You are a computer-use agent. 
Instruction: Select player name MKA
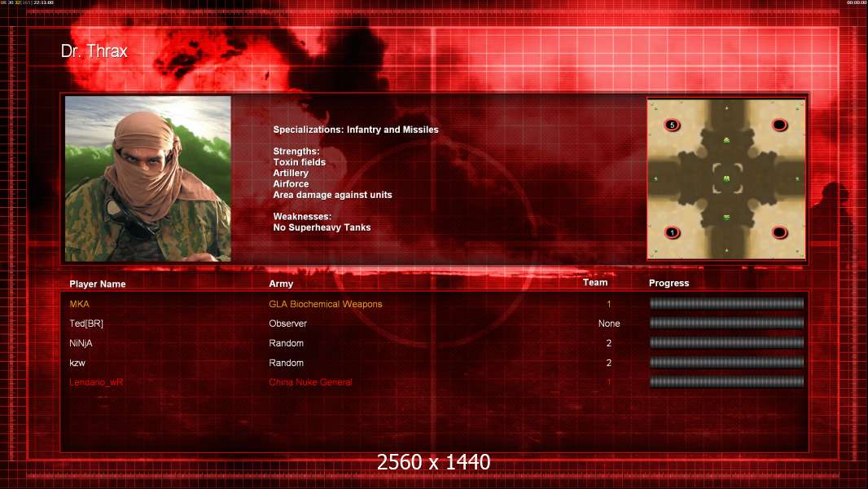pyautogui.click(x=79, y=304)
